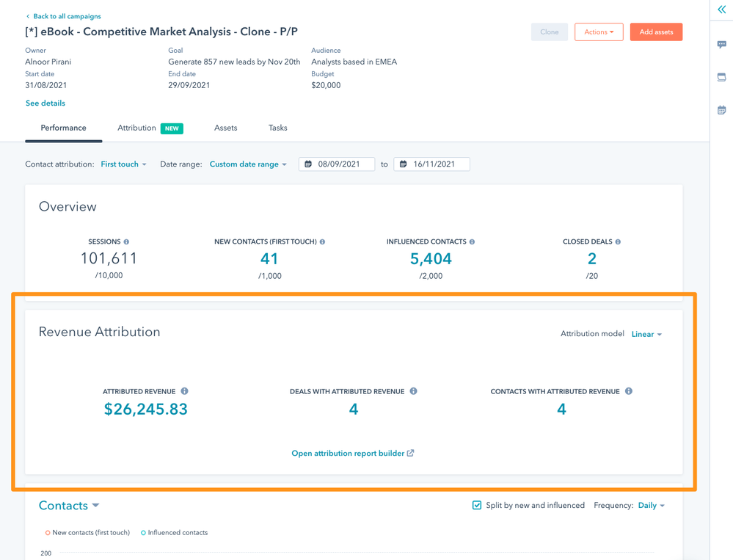Click calendar icon in end date field

tap(403, 164)
